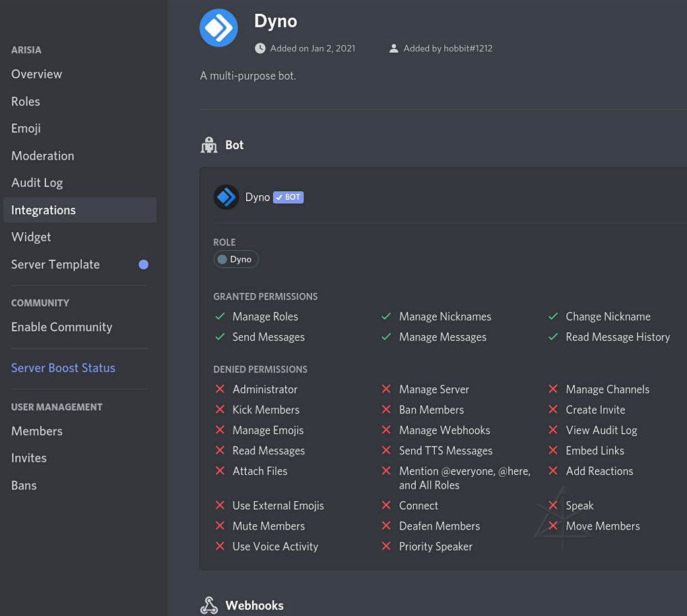Open the Audit Log page

click(37, 183)
